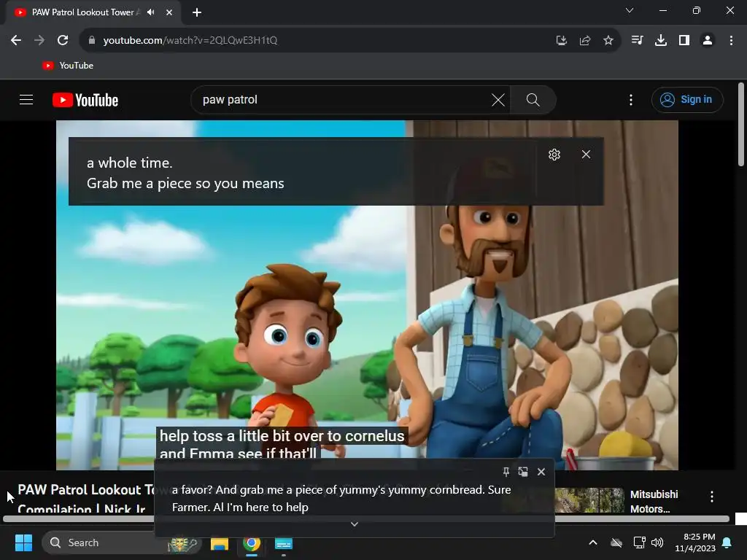
Task: Close the live caption overlay at top
Action: [x=586, y=155]
